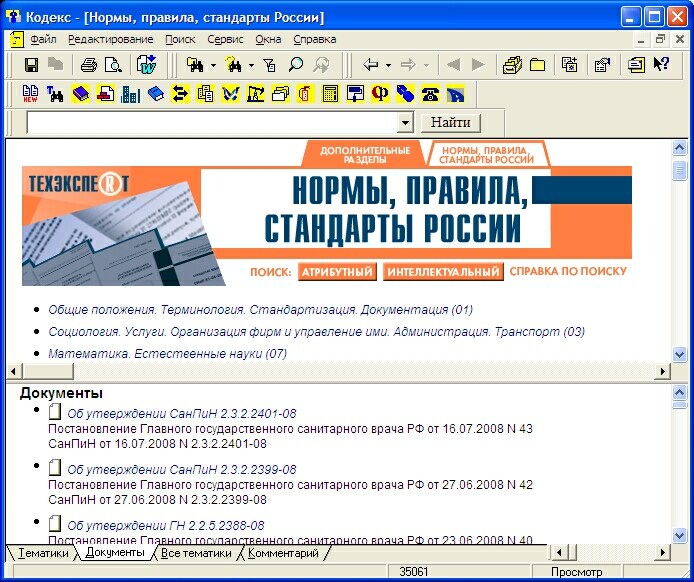Switch to the Тематики tab
Screen dimensions: 694x582
(43, 553)
